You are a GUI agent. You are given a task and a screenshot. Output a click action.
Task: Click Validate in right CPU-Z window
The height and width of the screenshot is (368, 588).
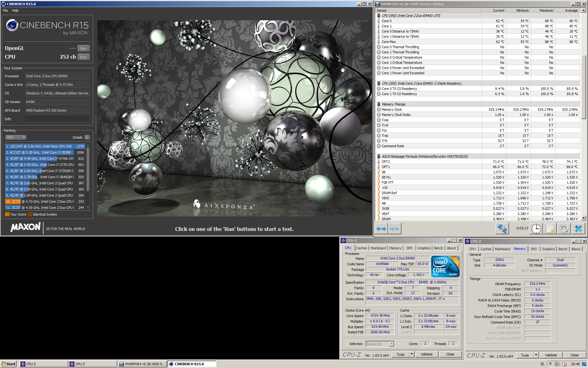[x=551, y=355]
